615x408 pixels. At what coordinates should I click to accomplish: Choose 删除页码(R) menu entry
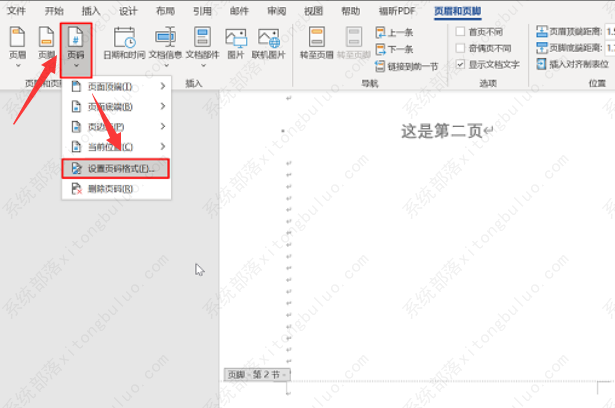(x=116, y=189)
